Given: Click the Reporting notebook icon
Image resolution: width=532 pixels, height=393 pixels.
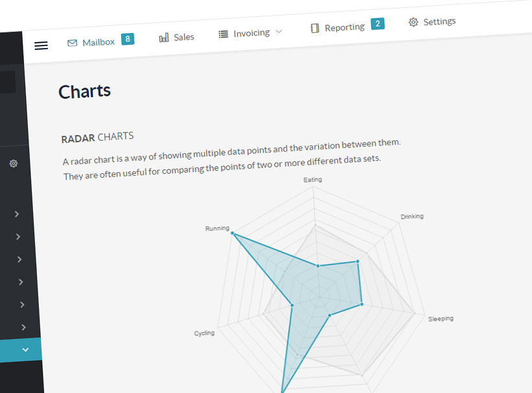Looking at the screenshot, I should click(x=315, y=28).
